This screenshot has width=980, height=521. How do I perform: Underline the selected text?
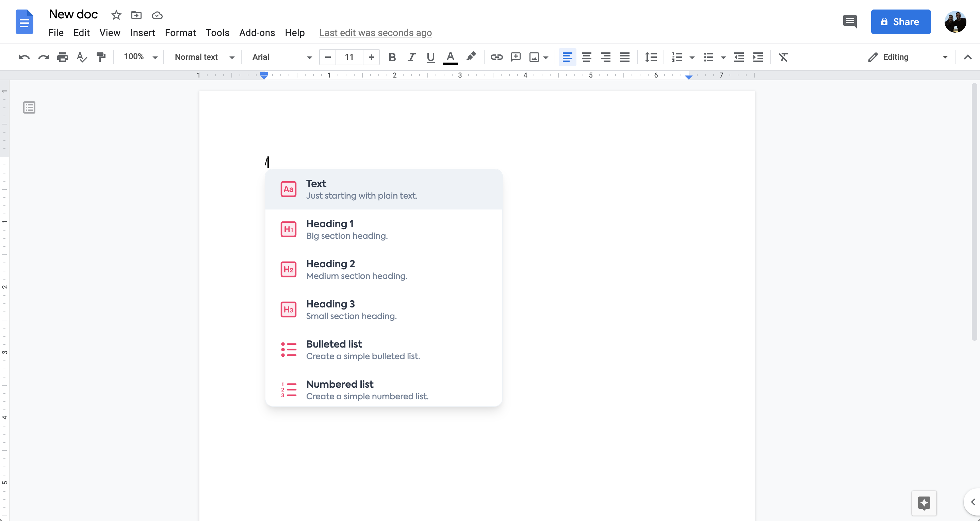[430, 57]
